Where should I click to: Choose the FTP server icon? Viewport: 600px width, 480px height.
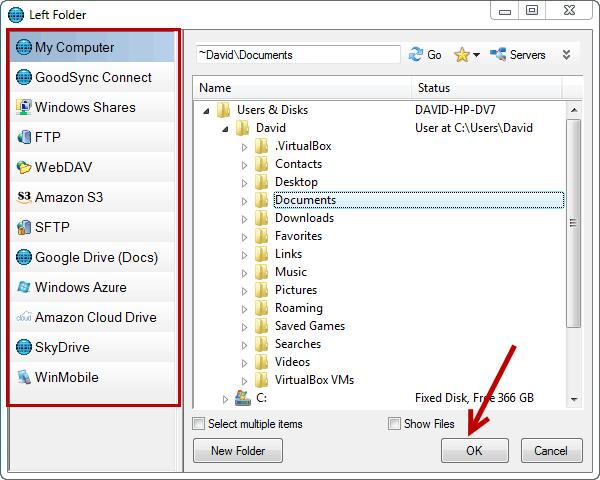click(x=24, y=137)
